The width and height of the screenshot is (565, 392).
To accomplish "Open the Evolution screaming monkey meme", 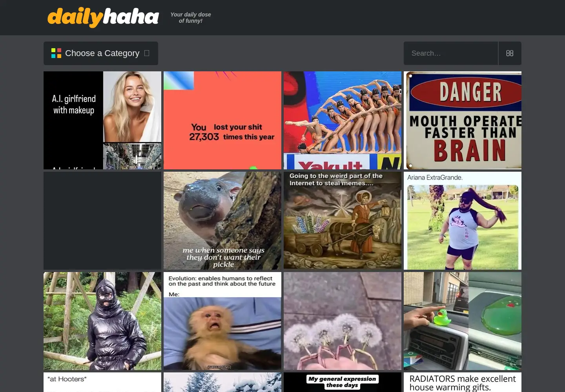I will 222,321.
